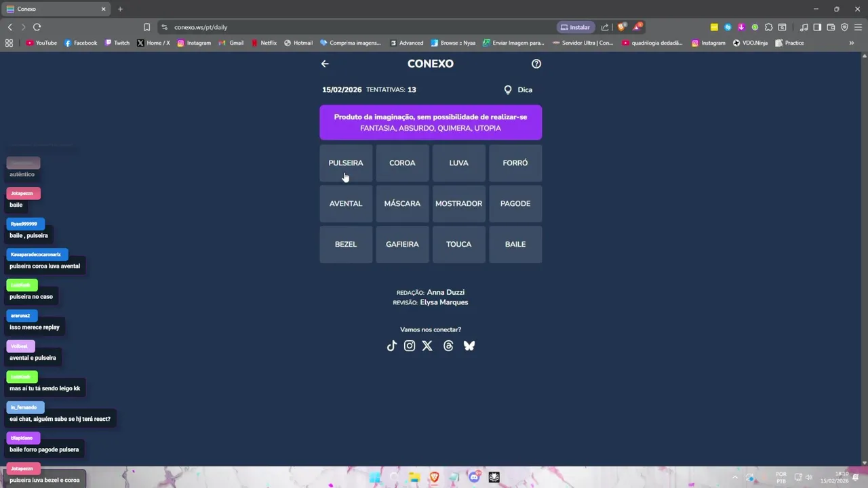
Task: Open the help question mark icon
Action: click(536, 64)
